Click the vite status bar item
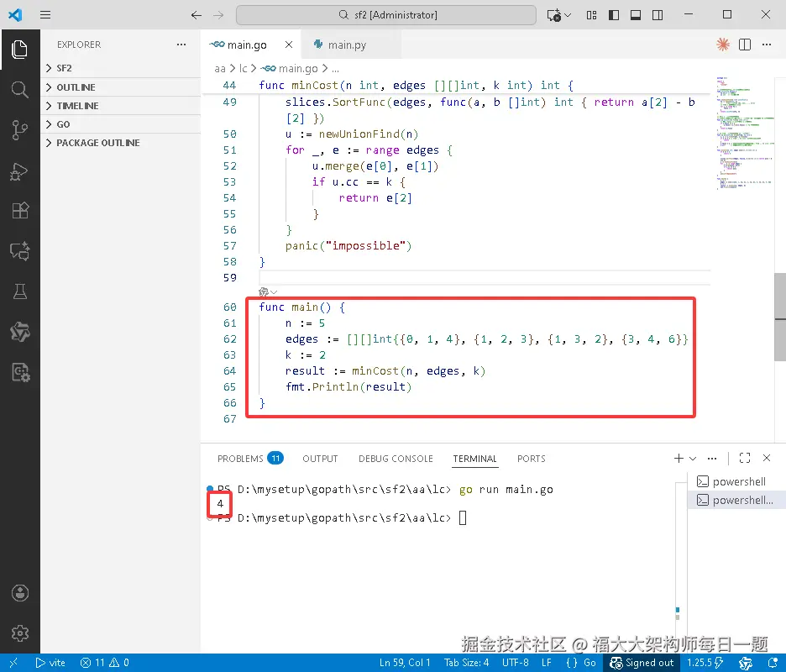The image size is (786, 672). 50,663
